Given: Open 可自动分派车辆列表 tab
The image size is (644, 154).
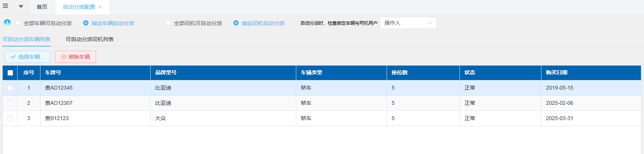Looking at the screenshot, I should click(26, 39).
